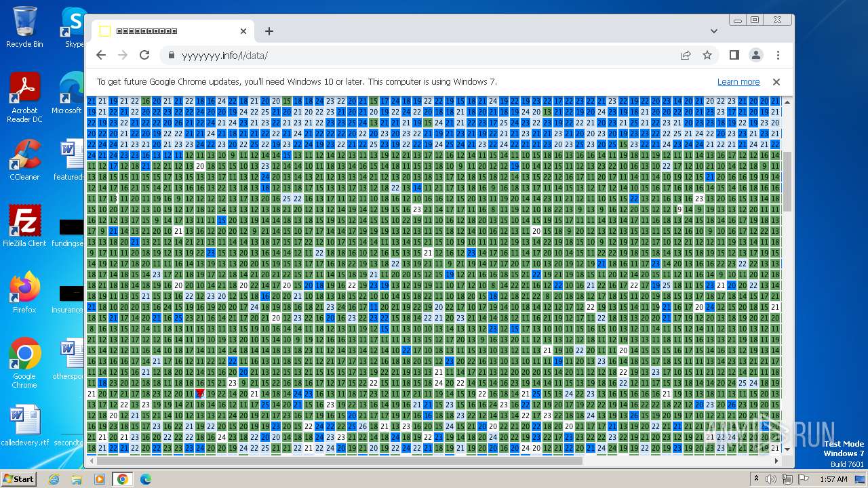Open the volume control in tray
Viewport: 868px width, 488px height.
(x=771, y=479)
